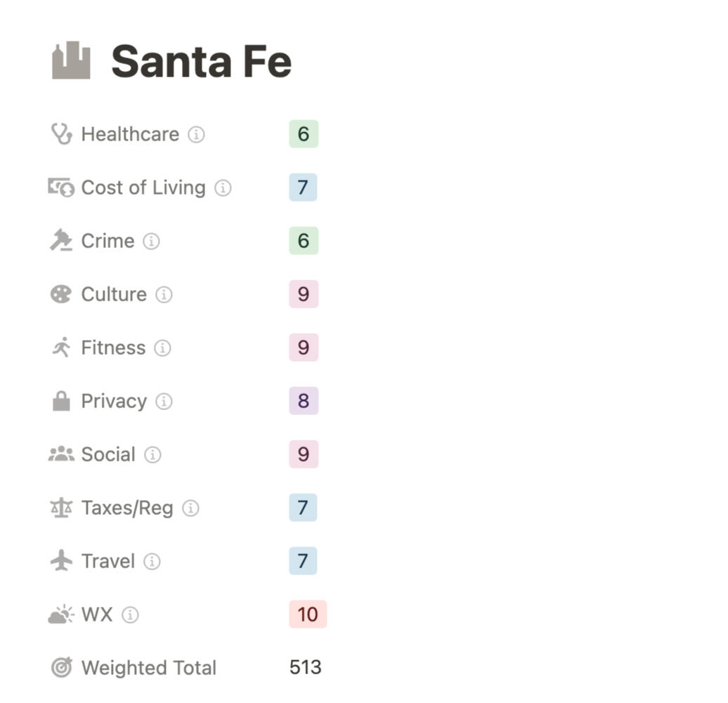Click the Healthcare stethoscope icon
This screenshot has width=728, height=703.
click(61, 134)
